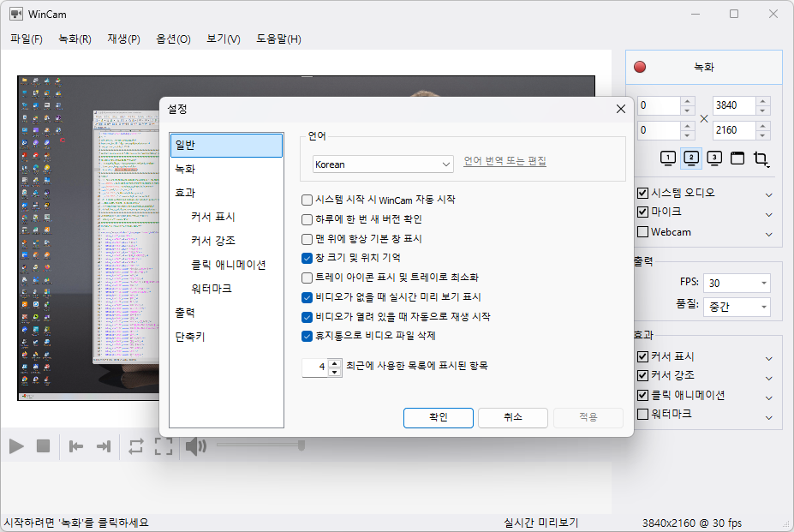
Task: Click the width field showing 3840
Action: click(734, 105)
